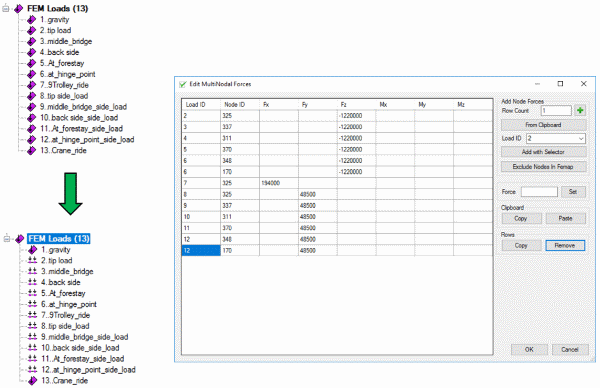Click the green plus add-row icon
The height and width of the screenshot is (388, 600).
pos(580,111)
